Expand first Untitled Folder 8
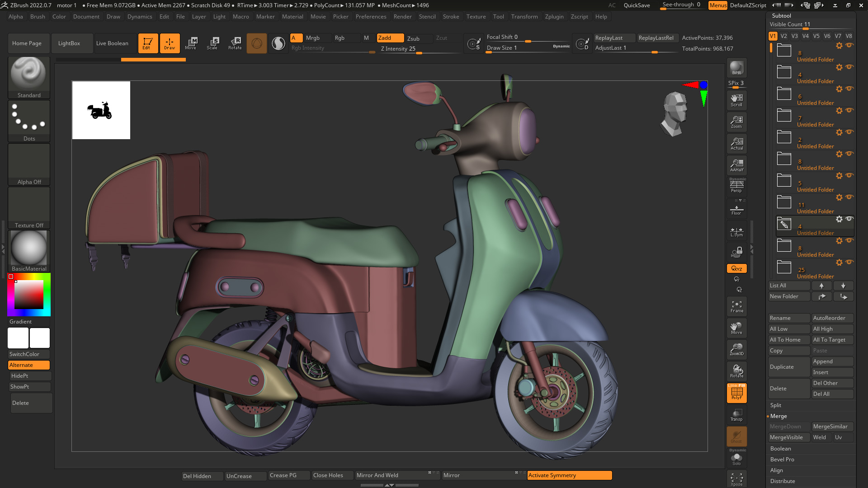The image size is (868, 488). [x=784, y=50]
